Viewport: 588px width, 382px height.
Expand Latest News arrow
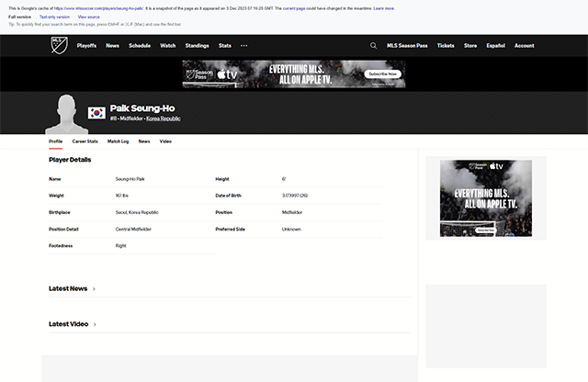[94, 288]
